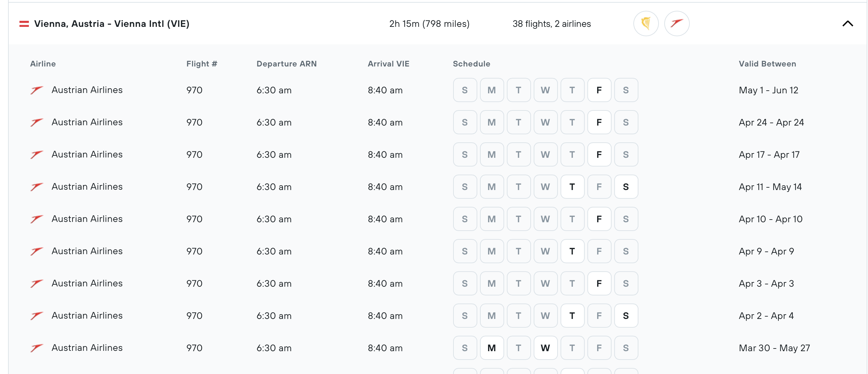Click Austrian Airlines logo in the Apr 9 row
This screenshot has width=868, height=374.
pos(36,251)
